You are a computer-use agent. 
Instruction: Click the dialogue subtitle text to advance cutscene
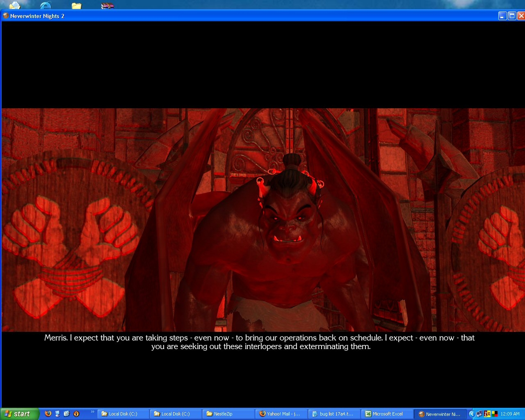(259, 342)
